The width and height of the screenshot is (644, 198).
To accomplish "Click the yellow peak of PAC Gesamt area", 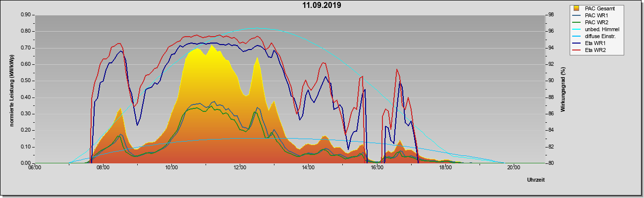I will point(212,46).
